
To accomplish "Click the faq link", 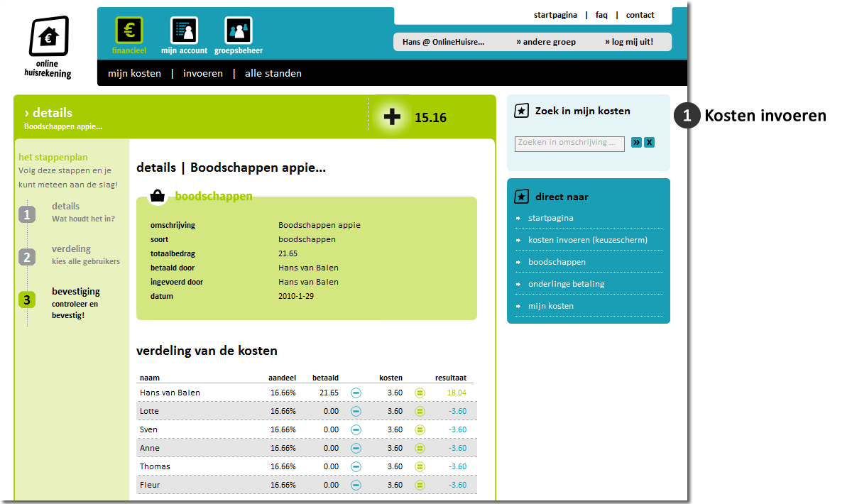I will pyautogui.click(x=601, y=15).
